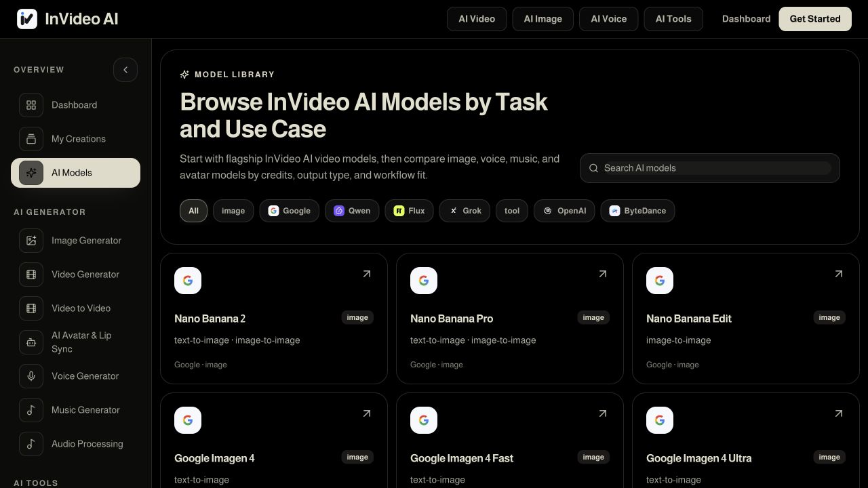Image resolution: width=868 pixels, height=488 pixels.
Task: Open the Video Generator film icon
Action: click(31, 274)
